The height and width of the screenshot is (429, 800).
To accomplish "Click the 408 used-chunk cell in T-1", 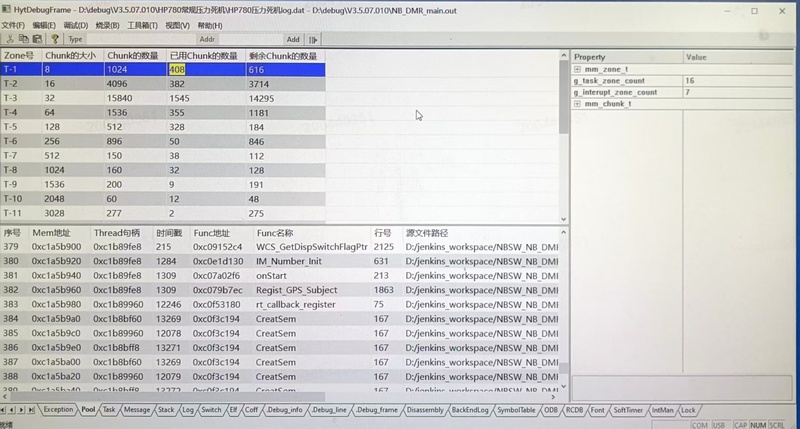I will pyautogui.click(x=206, y=69).
